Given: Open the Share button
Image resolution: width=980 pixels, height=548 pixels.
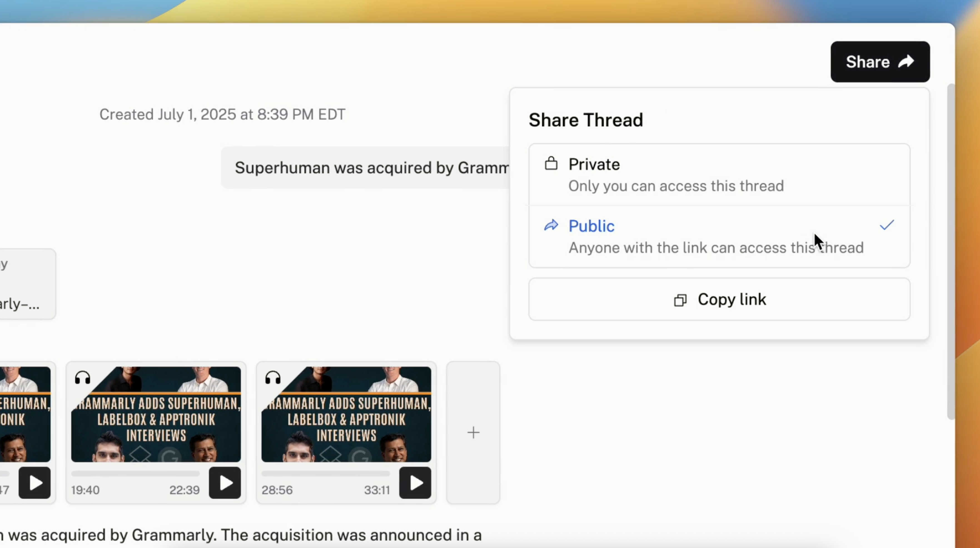Looking at the screenshot, I should (880, 62).
